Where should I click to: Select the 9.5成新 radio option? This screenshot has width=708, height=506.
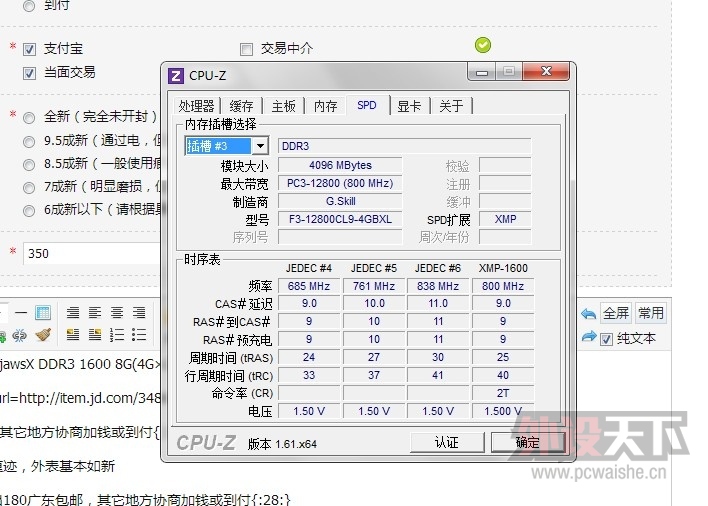click(x=29, y=142)
